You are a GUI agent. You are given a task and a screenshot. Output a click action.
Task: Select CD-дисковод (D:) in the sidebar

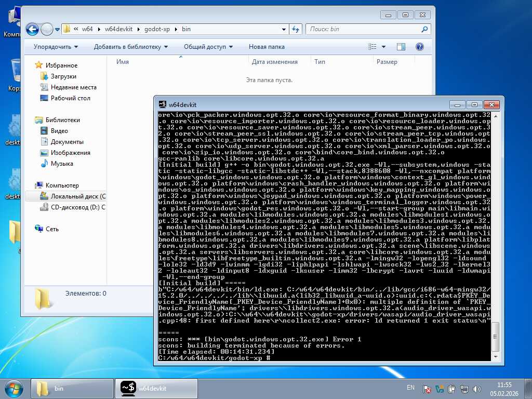click(x=78, y=207)
